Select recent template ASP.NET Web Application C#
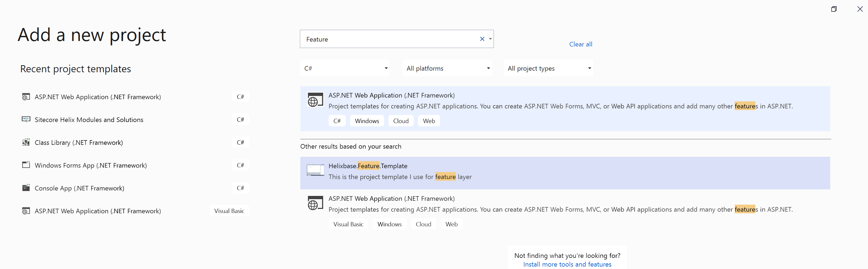The height and width of the screenshot is (269, 868). tap(135, 97)
